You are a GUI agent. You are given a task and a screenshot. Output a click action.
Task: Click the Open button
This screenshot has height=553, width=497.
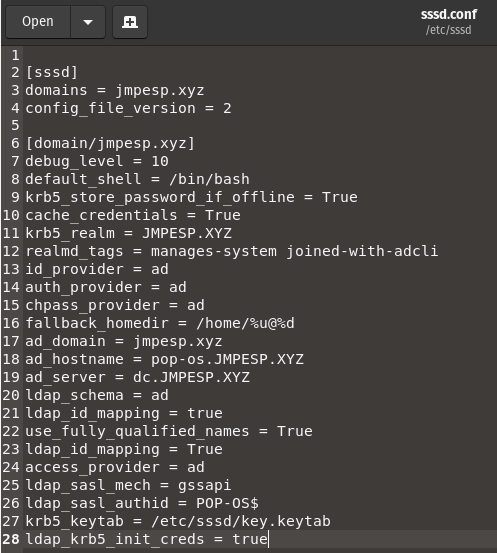tap(38, 22)
